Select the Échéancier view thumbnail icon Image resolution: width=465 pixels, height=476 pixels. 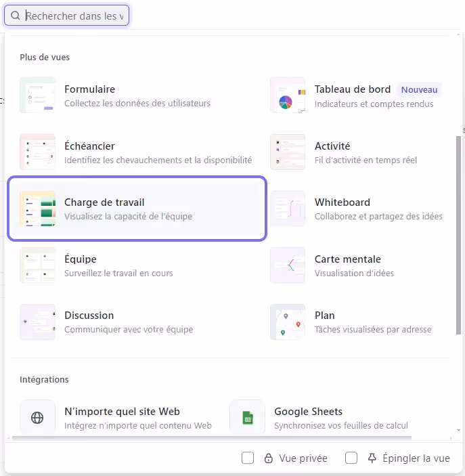[38, 152]
